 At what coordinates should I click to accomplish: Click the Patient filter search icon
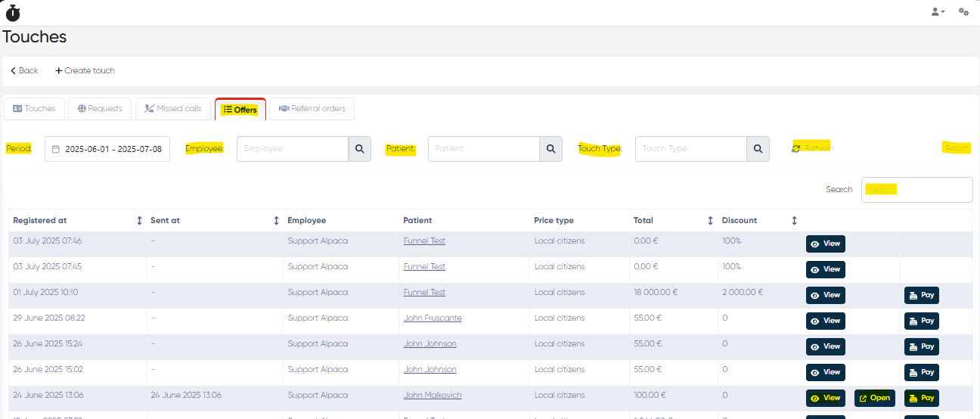(x=550, y=149)
